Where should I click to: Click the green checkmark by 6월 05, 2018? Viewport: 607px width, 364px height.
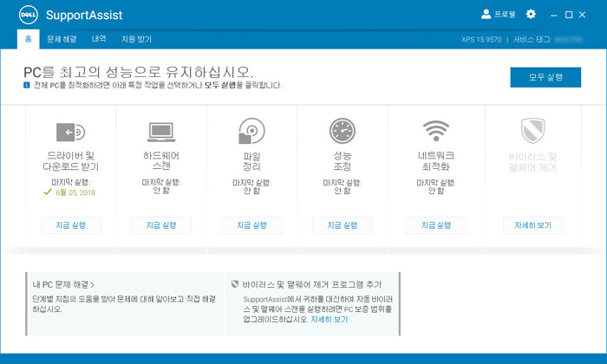[48, 192]
